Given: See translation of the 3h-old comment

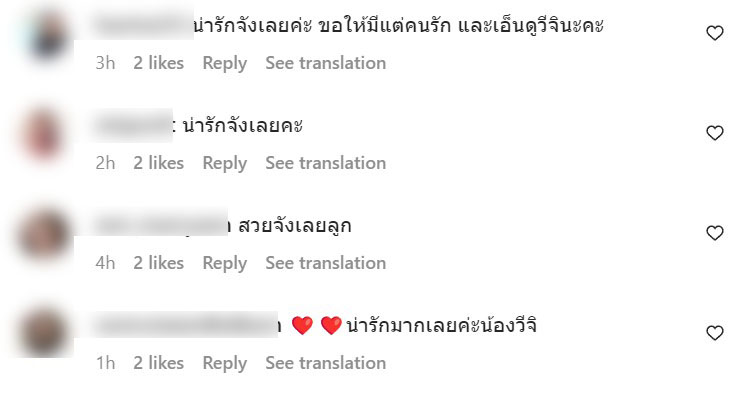Looking at the screenshot, I should click(x=326, y=63).
